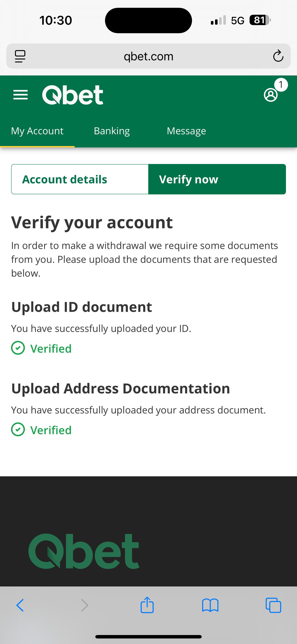Tap the address document Verified checkmark
Image resolution: width=297 pixels, height=644 pixels.
[18, 430]
